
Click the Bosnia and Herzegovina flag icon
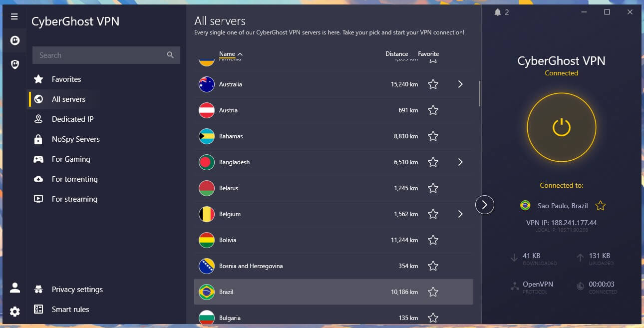coord(207,266)
